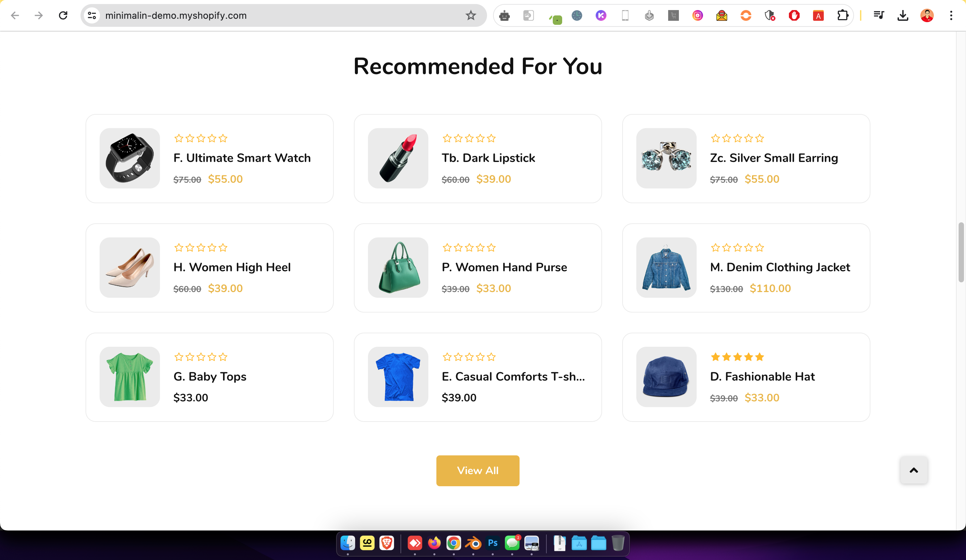Image resolution: width=966 pixels, height=560 pixels.
Task: Click the address bar URL field
Action: coord(280,15)
